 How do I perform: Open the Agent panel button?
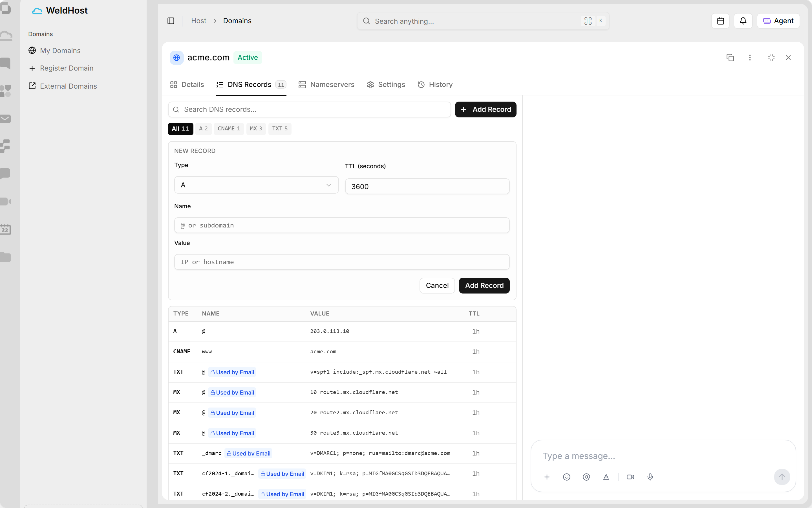click(x=778, y=21)
